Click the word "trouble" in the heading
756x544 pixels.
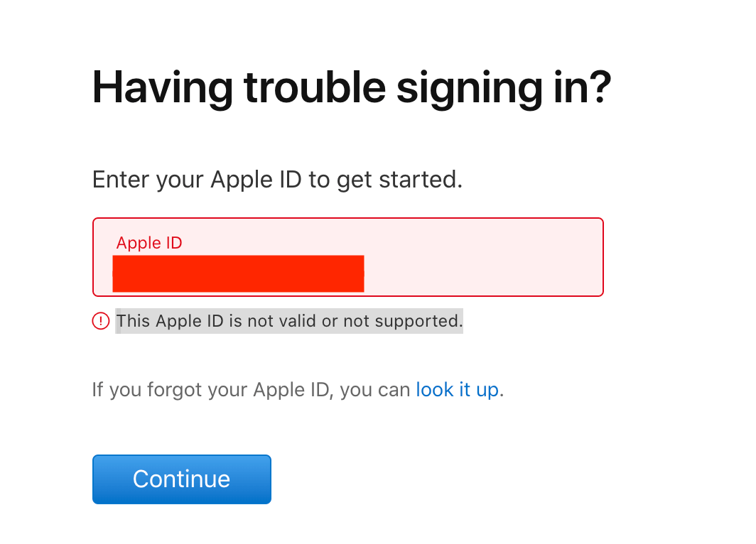[314, 87]
